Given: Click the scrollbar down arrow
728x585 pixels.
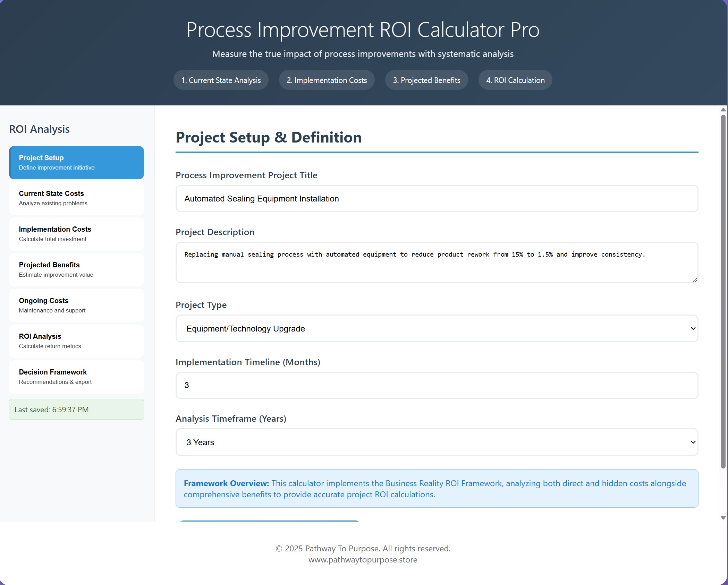Looking at the screenshot, I should click(x=723, y=518).
